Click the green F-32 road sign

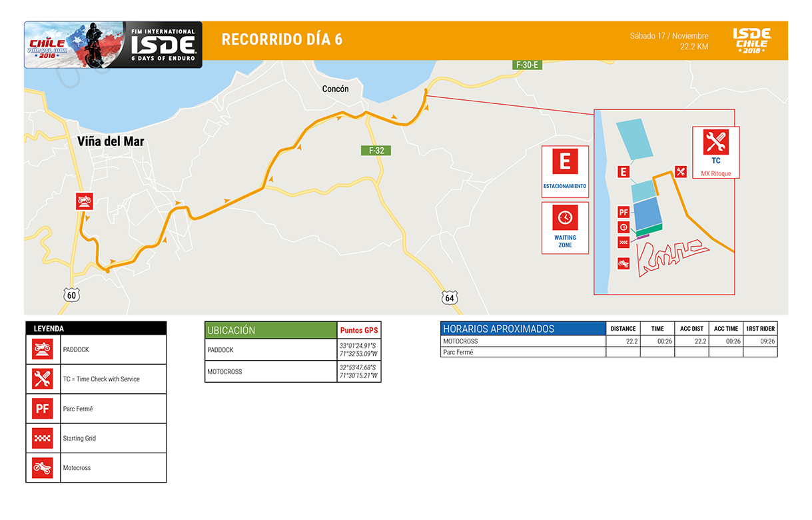pyautogui.click(x=376, y=151)
